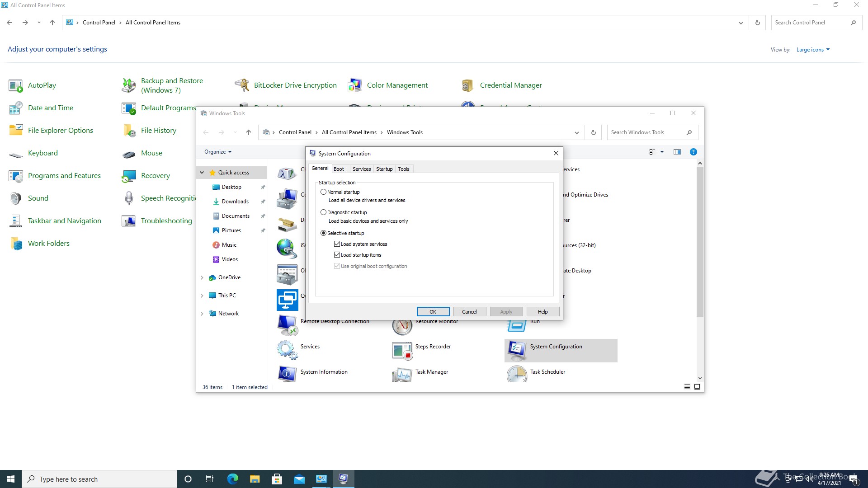Open Credential Manager icon
868x488 pixels.
pos(468,85)
